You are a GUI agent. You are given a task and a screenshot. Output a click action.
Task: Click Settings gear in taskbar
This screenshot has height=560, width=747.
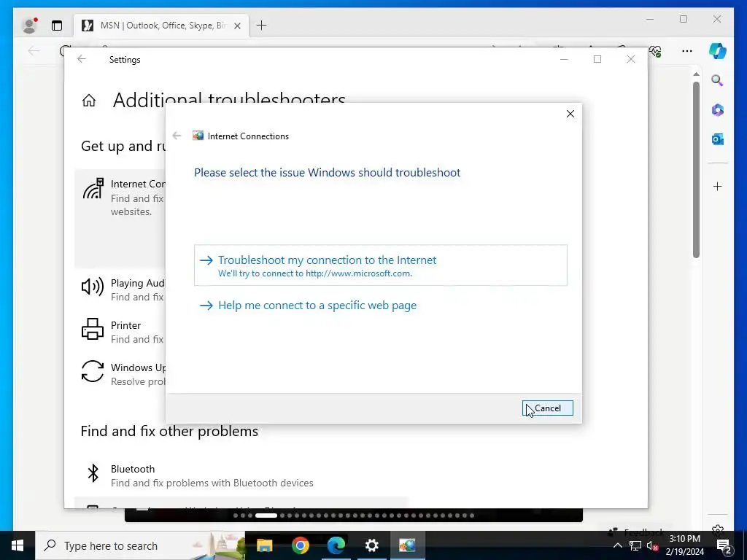coord(371,545)
